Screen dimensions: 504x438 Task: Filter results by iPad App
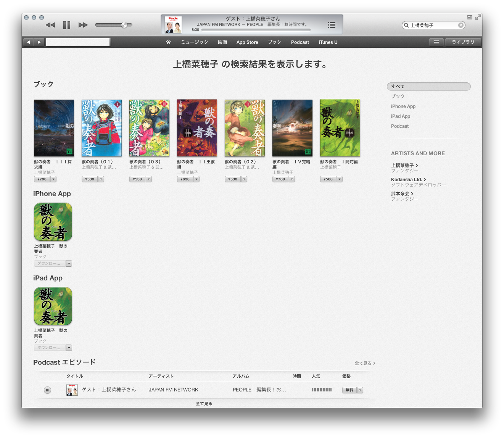point(401,116)
